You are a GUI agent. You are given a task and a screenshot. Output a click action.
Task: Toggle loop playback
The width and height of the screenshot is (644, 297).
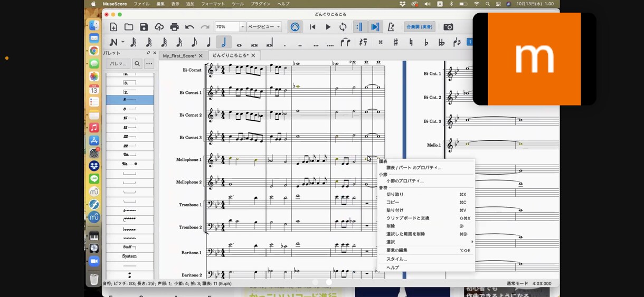pyautogui.click(x=343, y=27)
